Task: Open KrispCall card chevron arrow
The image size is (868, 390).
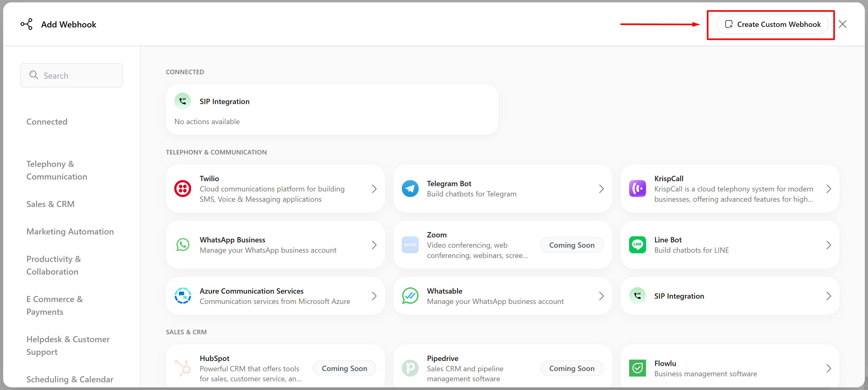Action: coord(829,189)
